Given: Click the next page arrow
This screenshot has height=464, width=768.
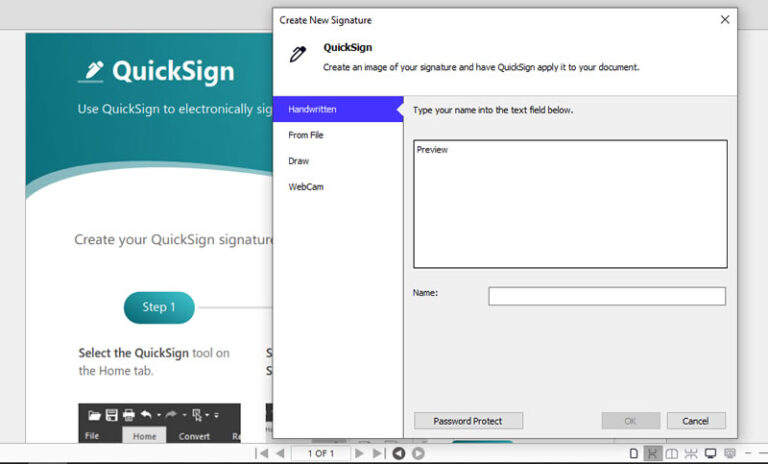Looking at the screenshot, I should tap(360, 453).
